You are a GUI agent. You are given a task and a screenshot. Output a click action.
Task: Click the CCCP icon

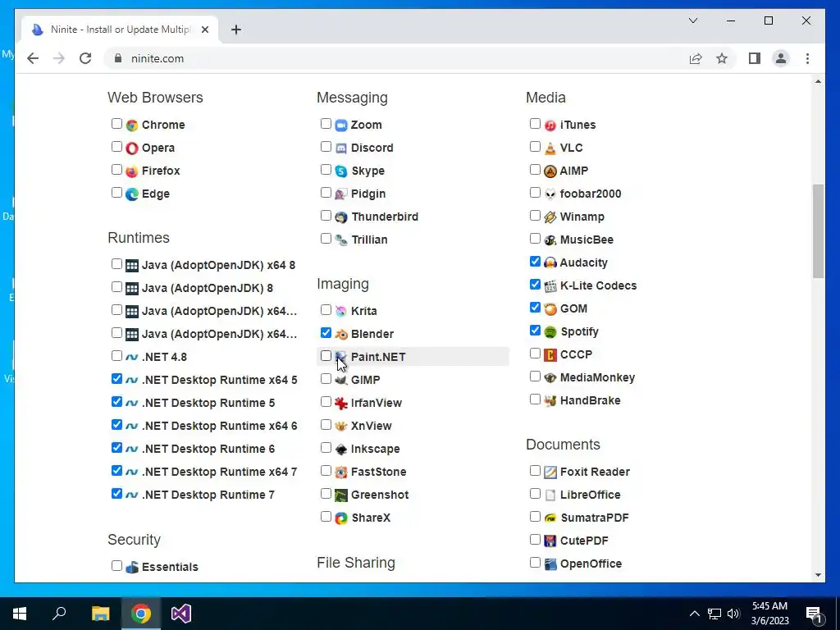pyautogui.click(x=550, y=355)
